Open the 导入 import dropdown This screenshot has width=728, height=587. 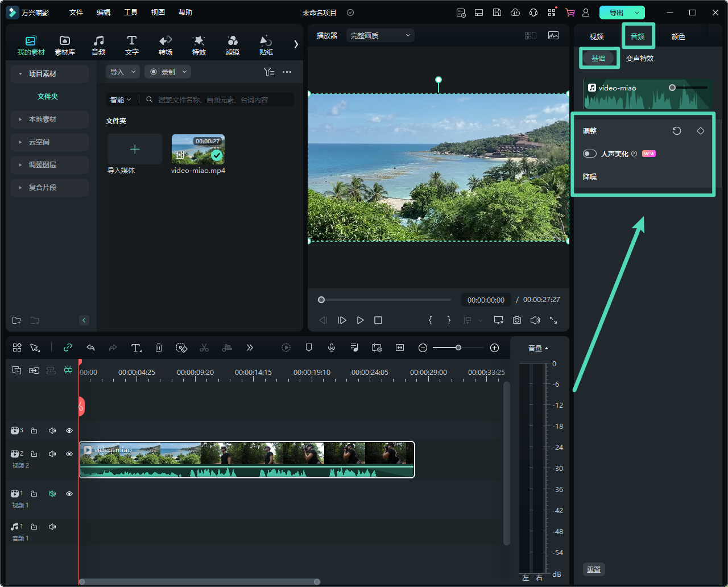[x=123, y=72]
